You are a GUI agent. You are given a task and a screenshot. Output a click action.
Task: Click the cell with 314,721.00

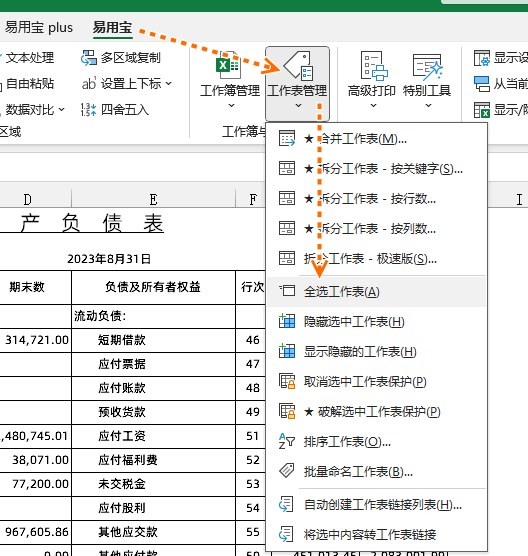point(35,340)
